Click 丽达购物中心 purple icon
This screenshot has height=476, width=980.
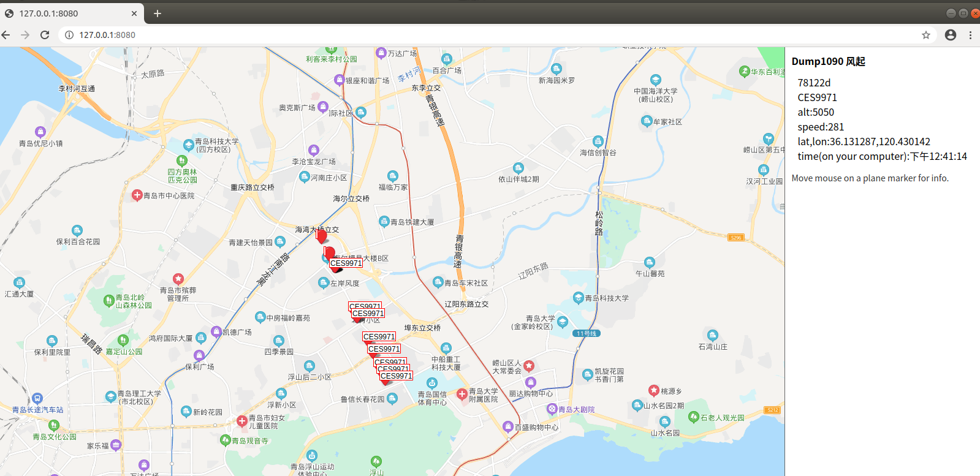point(531,382)
